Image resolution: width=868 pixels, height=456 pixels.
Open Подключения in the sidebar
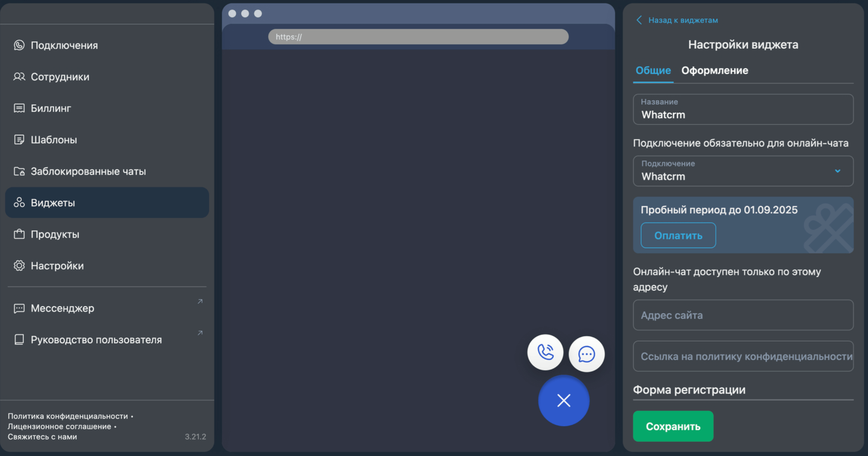[64, 45]
